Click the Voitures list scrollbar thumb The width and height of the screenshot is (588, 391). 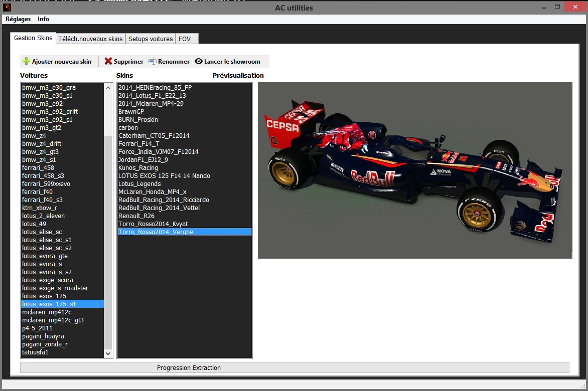108,242
